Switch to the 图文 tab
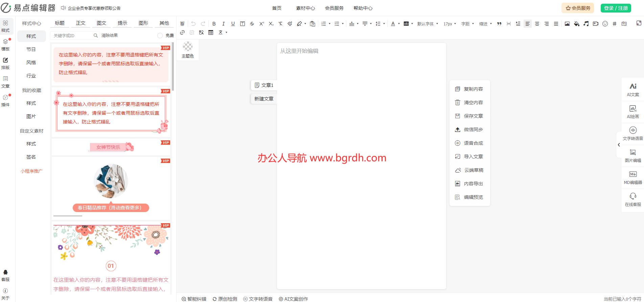This screenshot has width=644, height=302. pos(101,23)
